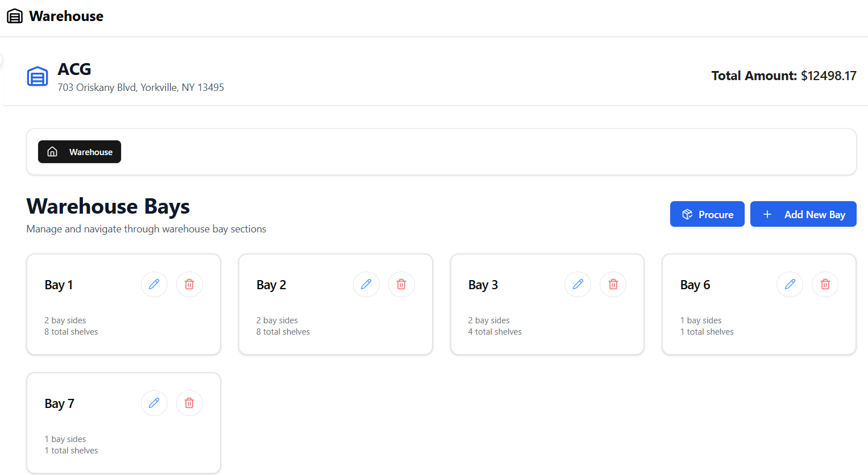868x475 pixels.
Task: Click the Add New Bay button
Action: [803, 214]
